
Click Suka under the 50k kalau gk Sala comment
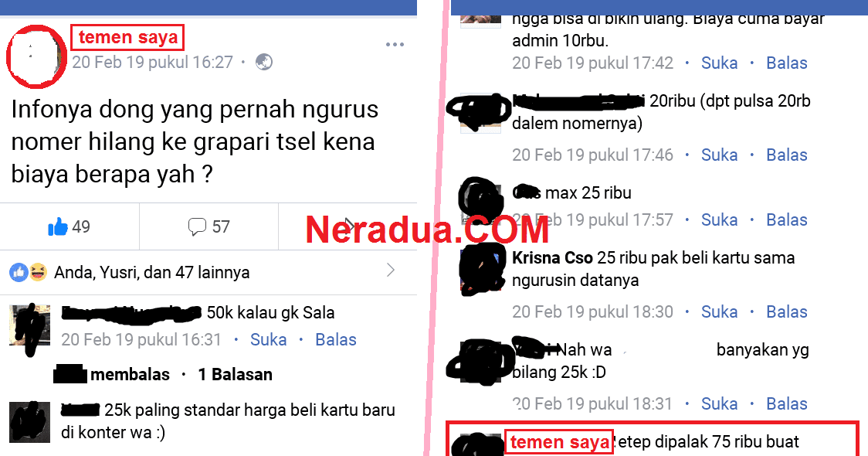click(x=269, y=339)
